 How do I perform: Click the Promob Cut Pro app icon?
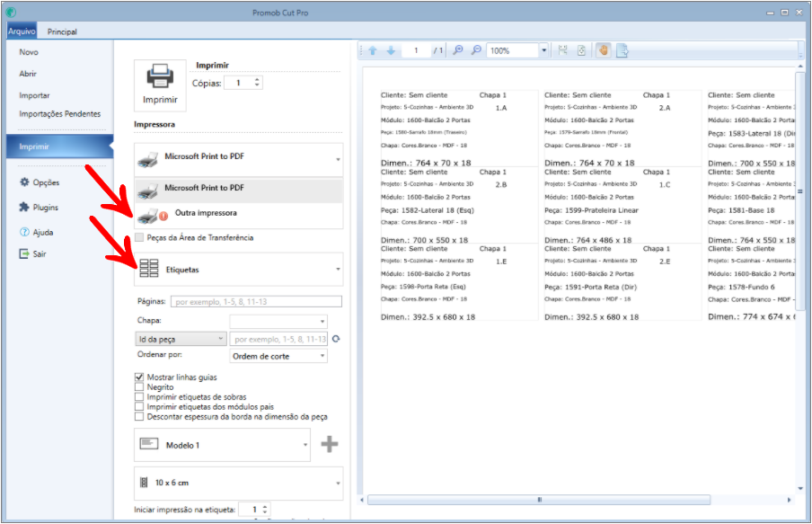click(x=11, y=12)
